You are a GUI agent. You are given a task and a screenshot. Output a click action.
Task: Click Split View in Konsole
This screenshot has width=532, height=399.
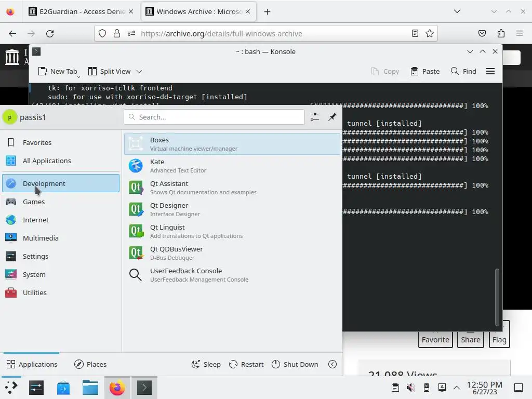pos(109,71)
